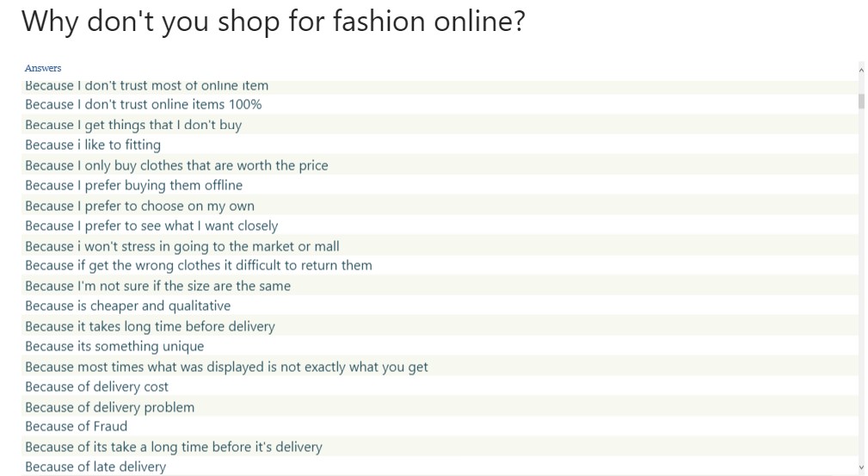Screen dimensions: 868x476
Task: Click the 'Why don't you shop for fashion online?' title
Action: coord(273,22)
